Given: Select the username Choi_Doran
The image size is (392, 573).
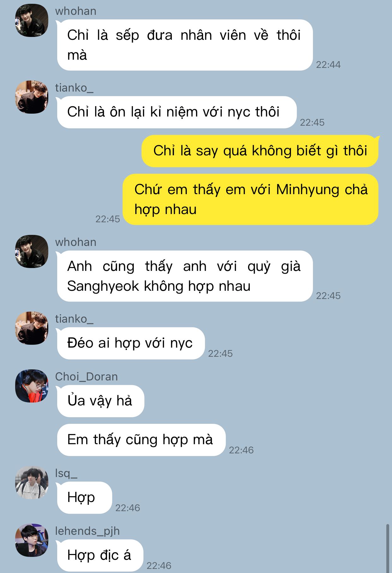Looking at the screenshot, I should pos(86,377).
